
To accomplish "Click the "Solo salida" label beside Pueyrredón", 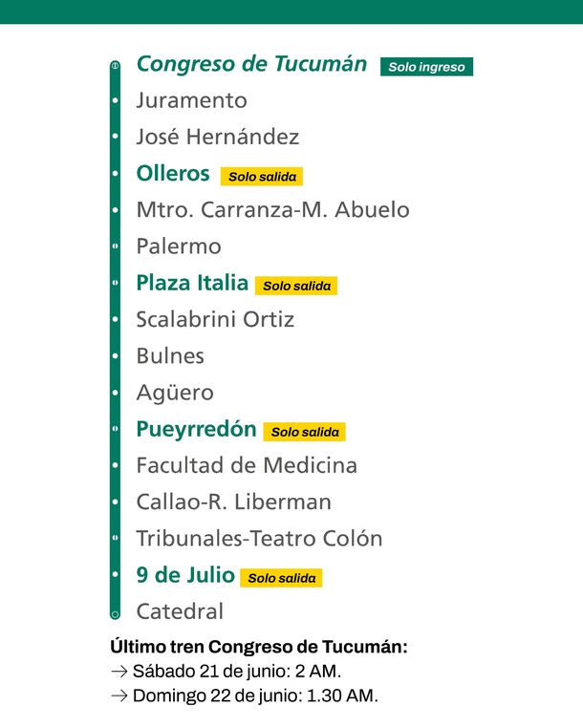I will pos(305,432).
